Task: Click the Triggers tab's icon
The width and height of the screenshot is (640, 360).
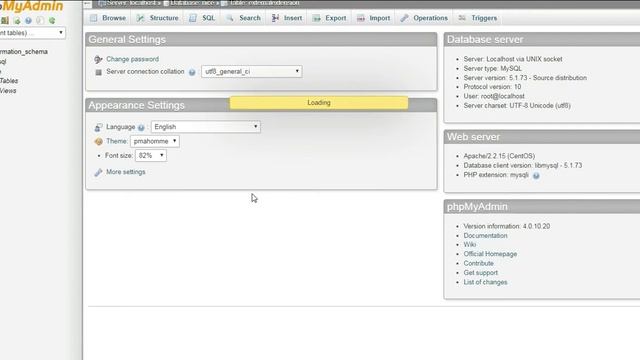Action: [462, 18]
